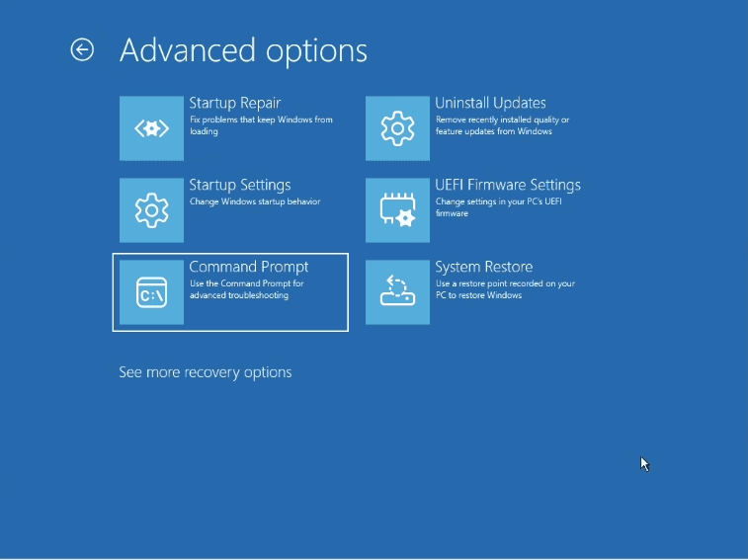Open the Startup Repair title

pyautogui.click(x=235, y=103)
